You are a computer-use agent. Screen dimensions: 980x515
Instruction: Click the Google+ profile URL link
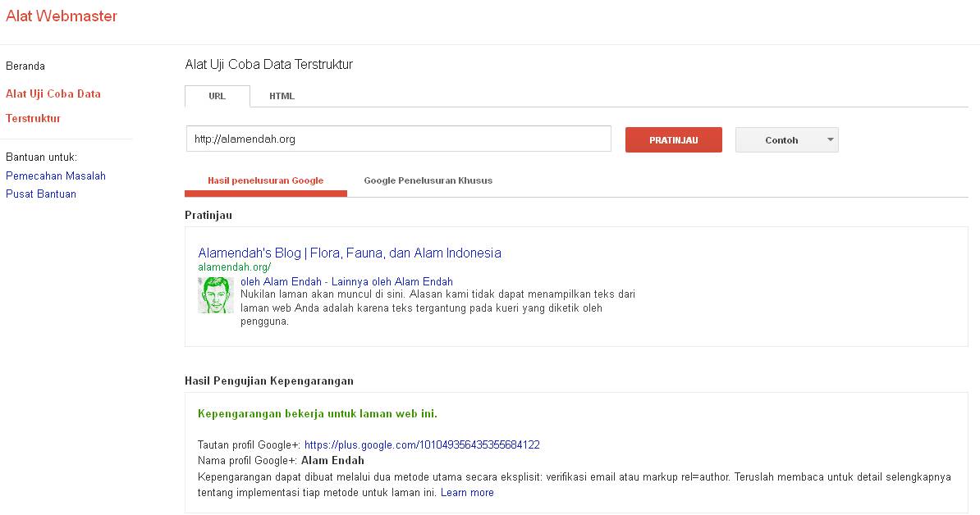tap(422, 445)
